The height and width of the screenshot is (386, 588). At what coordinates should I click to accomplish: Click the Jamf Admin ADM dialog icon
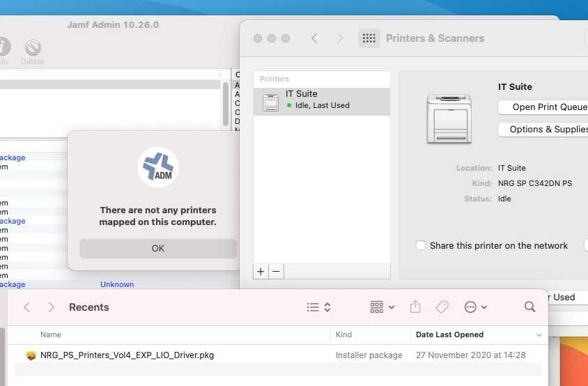[x=158, y=167]
